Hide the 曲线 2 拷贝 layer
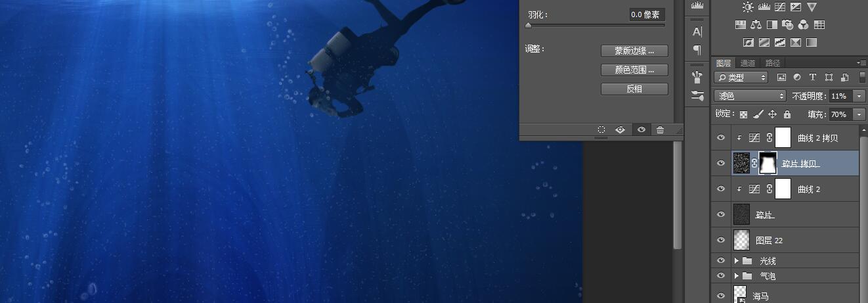This screenshot has width=868, height=303. (x=721, y=138)
